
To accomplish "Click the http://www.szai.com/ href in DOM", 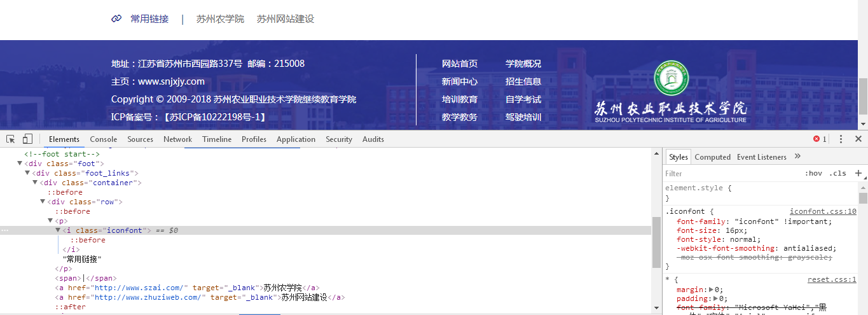I will pyautogui.click(x=141, y=288).
